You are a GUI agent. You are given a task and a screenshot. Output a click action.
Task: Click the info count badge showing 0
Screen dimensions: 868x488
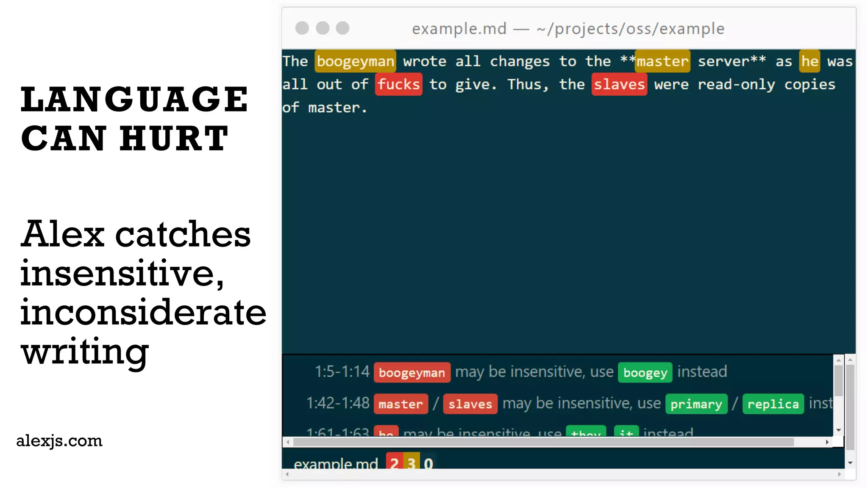[428, 462]
